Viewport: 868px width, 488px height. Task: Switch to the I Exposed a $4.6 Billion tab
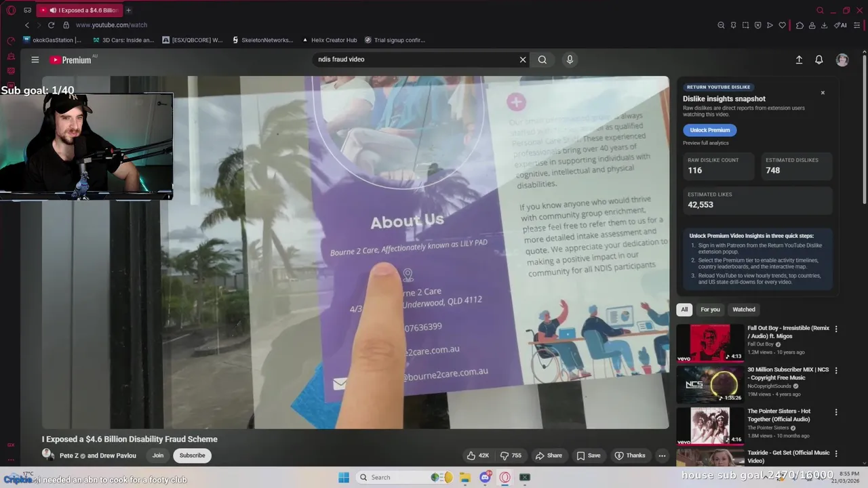[80, 10]
